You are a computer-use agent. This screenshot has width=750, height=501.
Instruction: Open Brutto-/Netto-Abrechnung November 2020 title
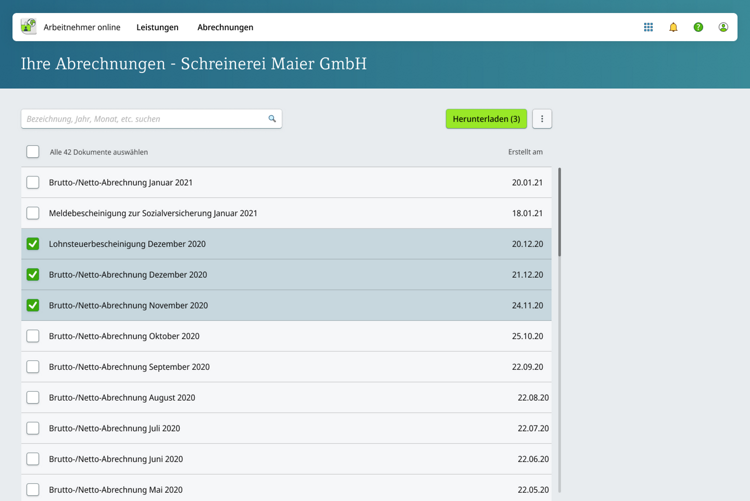pyautogui.click(x=128, y=305)
